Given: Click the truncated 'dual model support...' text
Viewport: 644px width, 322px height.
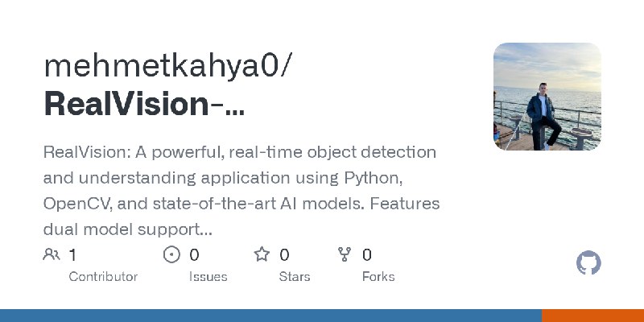Looking at the screenshot, I should pos(128,230).
